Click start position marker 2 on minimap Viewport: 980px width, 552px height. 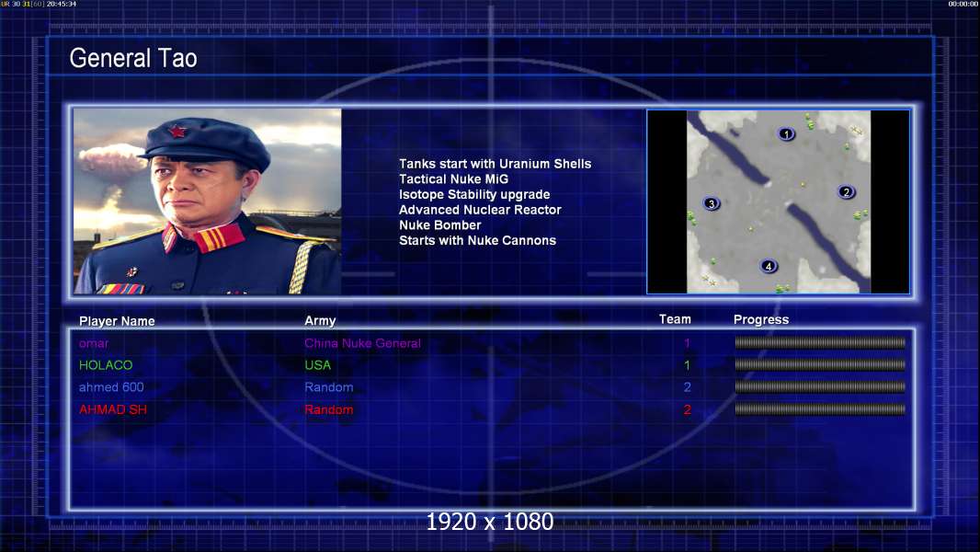click(x=847, y=192)
